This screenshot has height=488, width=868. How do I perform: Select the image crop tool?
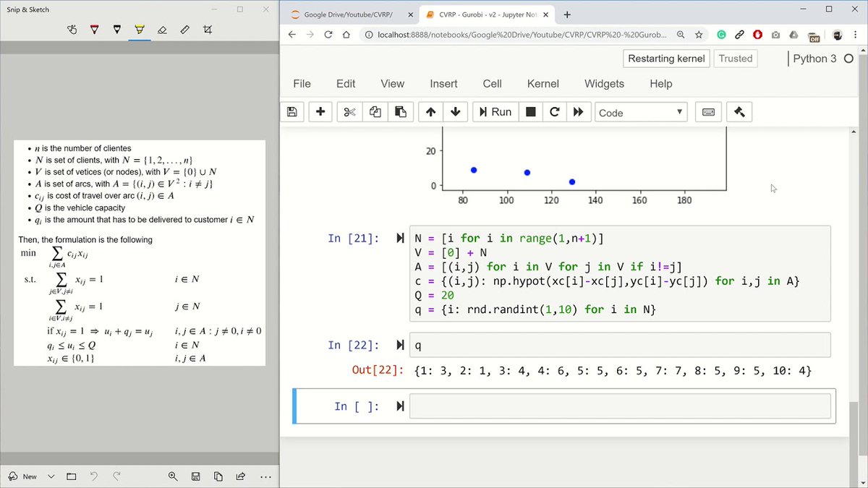tap(208, 30)
